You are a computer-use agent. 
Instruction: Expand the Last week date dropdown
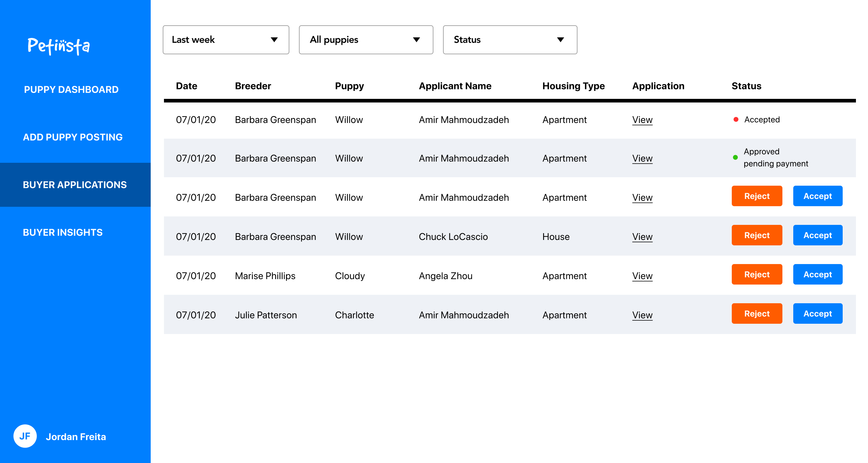[226, 40]
